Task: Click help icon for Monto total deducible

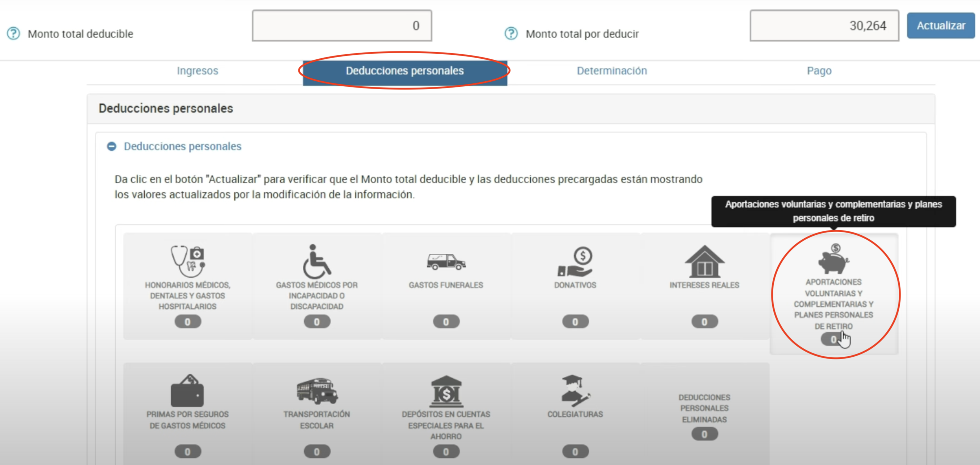Action: (14, 34)
